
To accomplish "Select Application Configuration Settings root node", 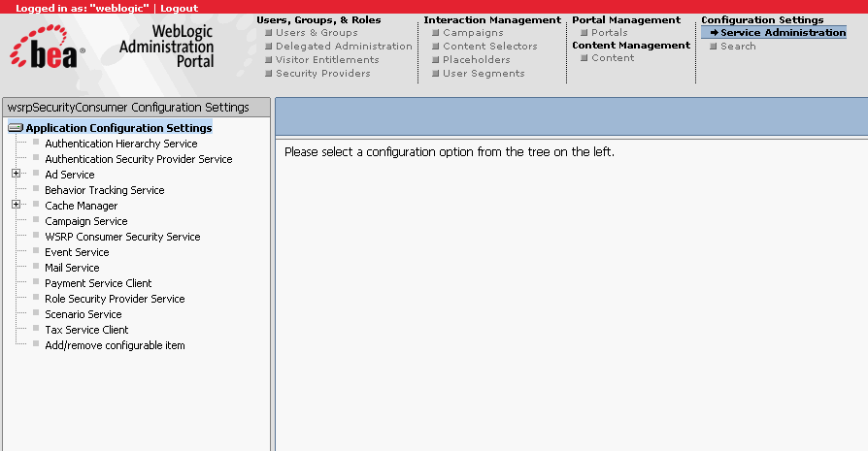I will click(x=118, y=128).
